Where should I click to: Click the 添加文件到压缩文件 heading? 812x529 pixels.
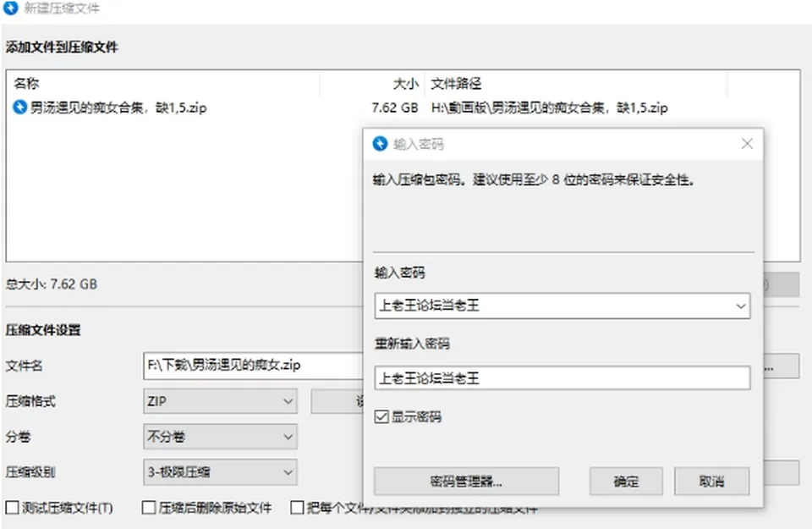[62, 47]
